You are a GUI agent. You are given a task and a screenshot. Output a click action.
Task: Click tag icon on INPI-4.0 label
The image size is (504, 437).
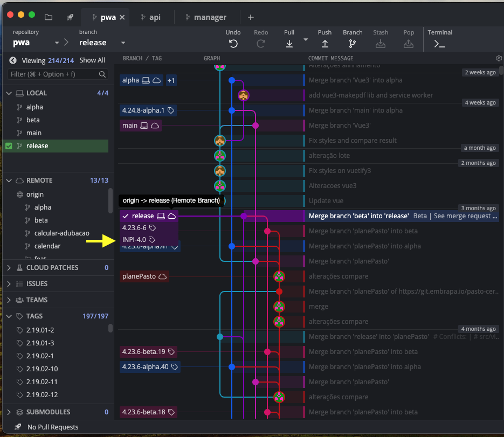152,239
